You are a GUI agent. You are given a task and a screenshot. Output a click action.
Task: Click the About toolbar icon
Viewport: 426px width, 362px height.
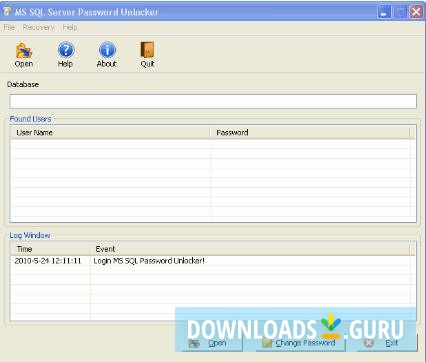[107, 50]
